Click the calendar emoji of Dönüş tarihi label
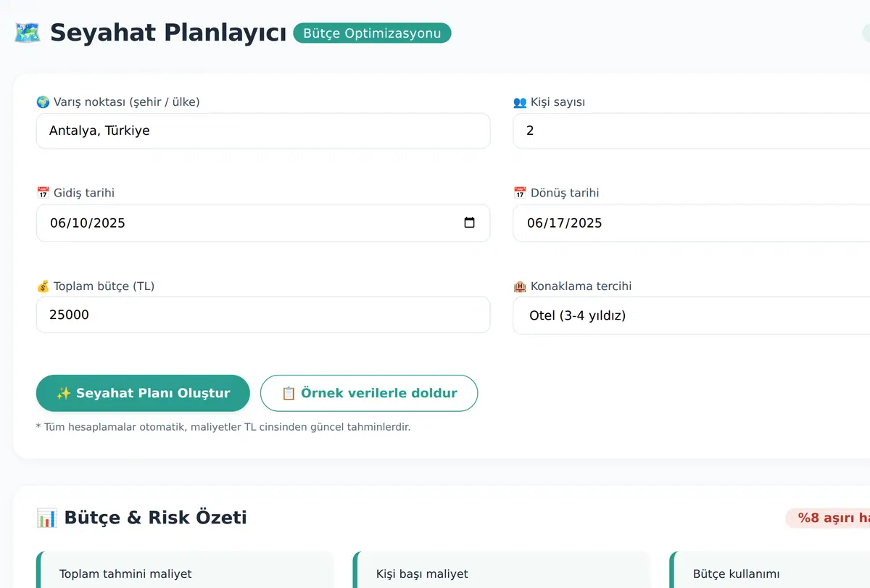The height and width of the screenshot is (588, 870). [520, 193]
